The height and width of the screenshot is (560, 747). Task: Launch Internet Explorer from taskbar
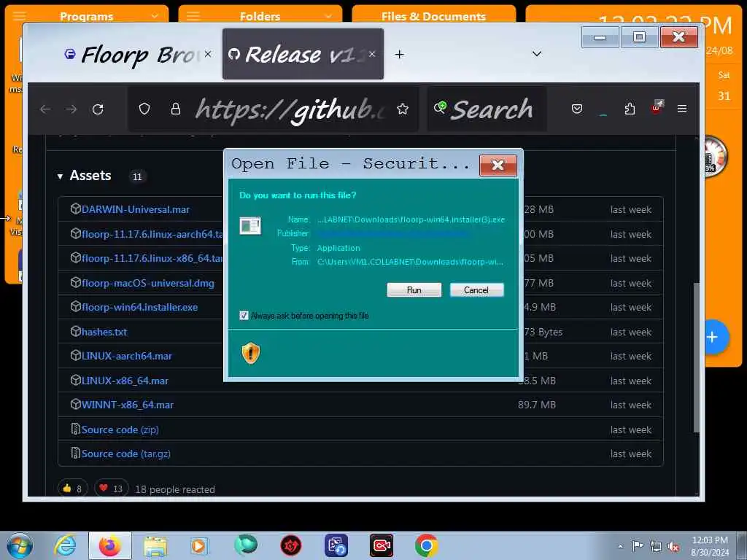(x=65, y=545)
